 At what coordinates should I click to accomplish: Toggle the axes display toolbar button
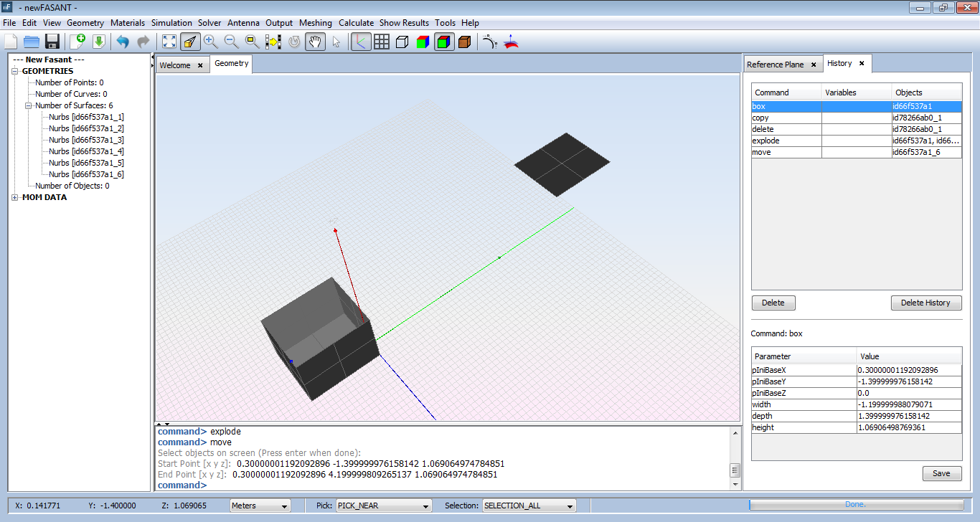click(x=361, y=42)
